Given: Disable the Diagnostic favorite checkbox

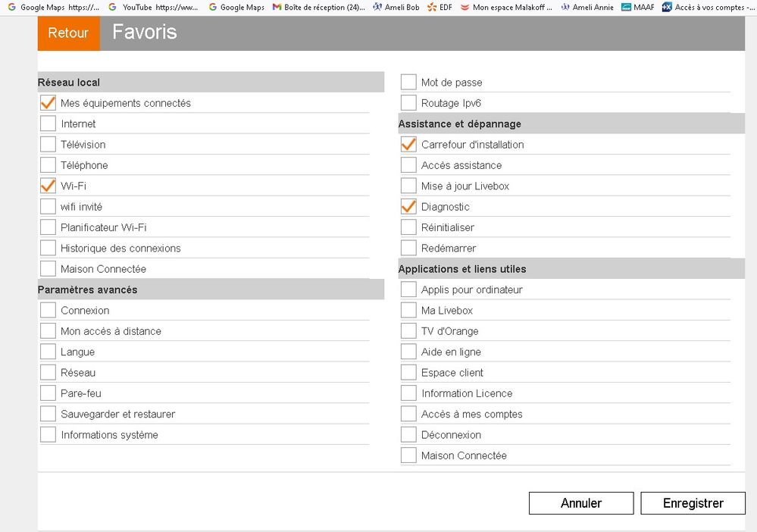Looking at the screenshot, I should (x=408, y=207).
